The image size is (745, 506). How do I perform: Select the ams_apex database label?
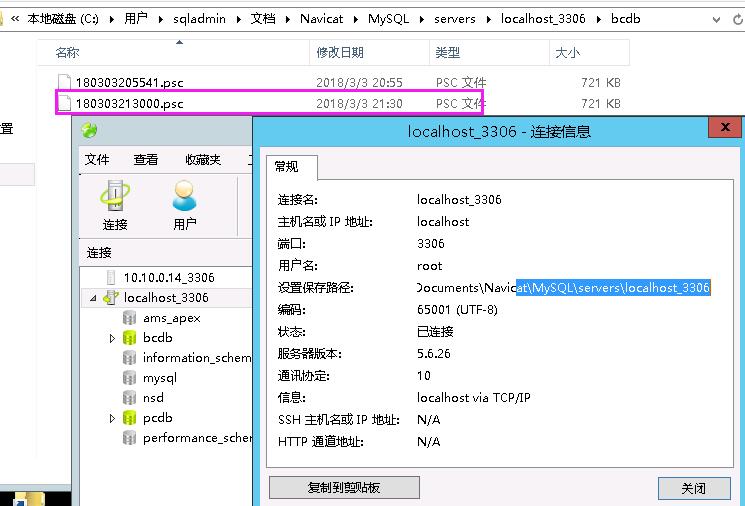point(172,318)
